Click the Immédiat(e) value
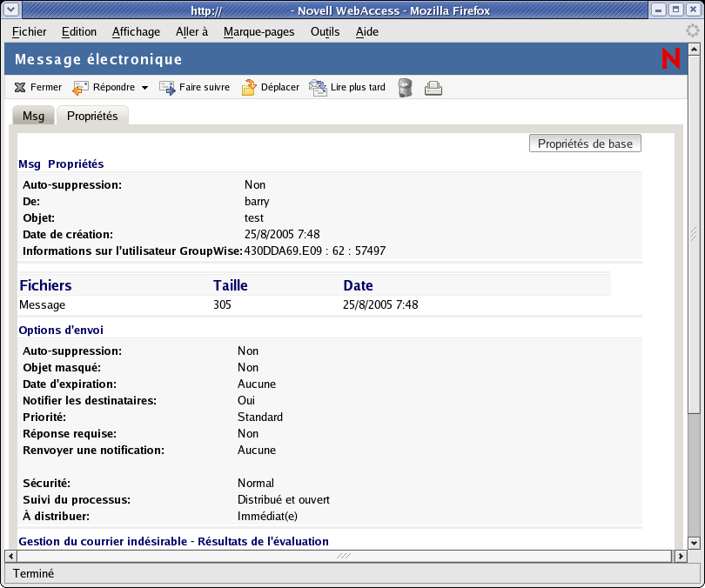705x588 pixels. [267, 516]
